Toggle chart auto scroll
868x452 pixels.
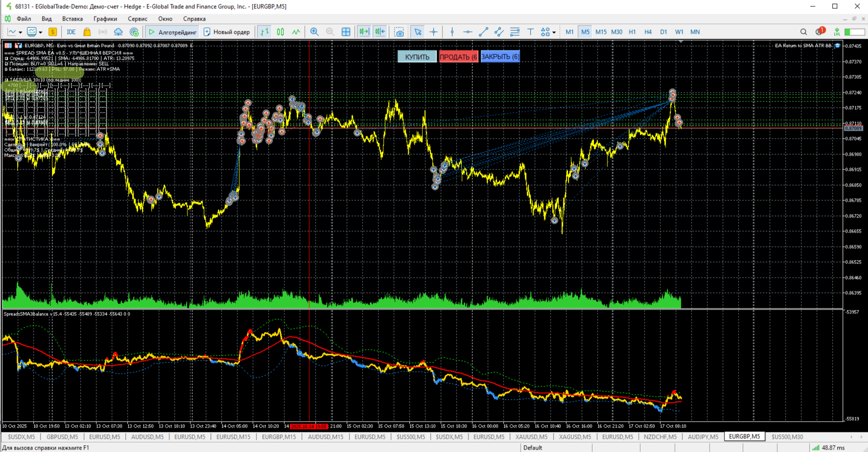point(364,32)
